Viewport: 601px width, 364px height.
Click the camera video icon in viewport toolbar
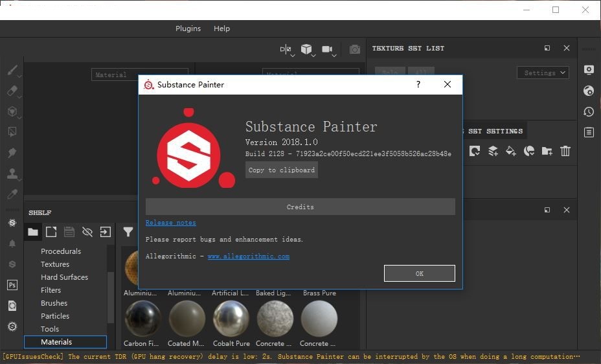(327, 49)
